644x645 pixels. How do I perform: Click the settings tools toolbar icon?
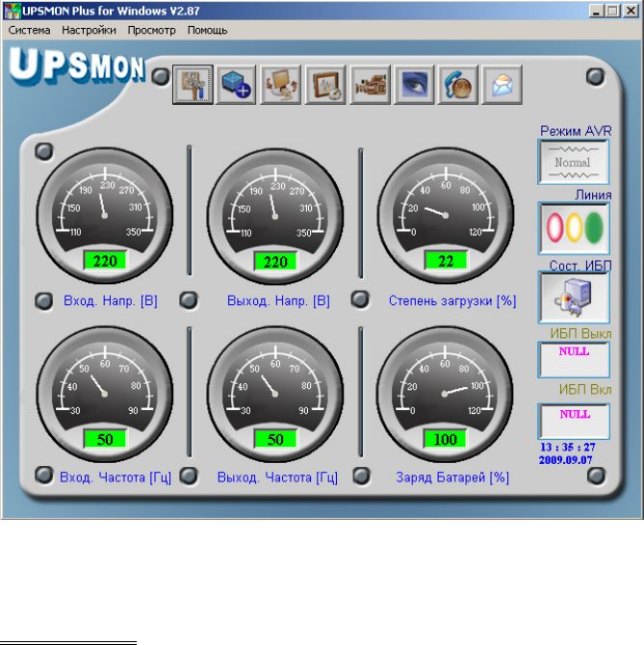point(193,85)
